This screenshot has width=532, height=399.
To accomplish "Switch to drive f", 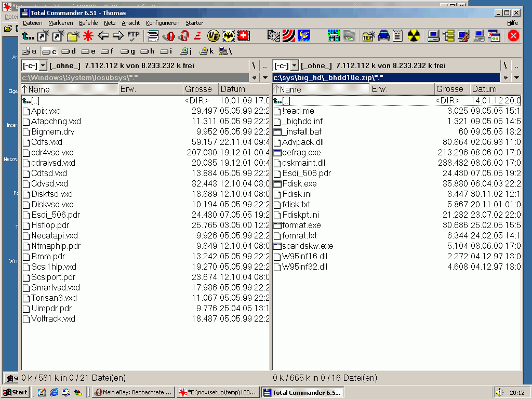I will [x=107, y=51].
